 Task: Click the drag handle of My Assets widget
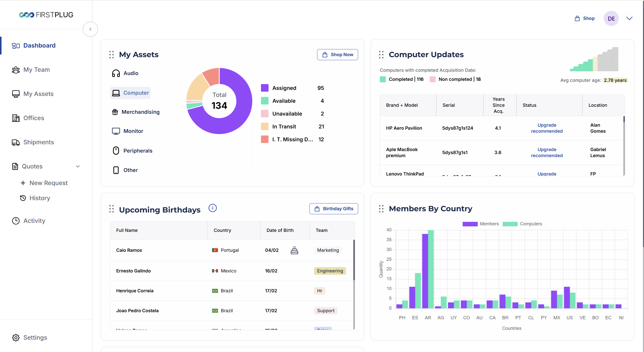point(111,55)
